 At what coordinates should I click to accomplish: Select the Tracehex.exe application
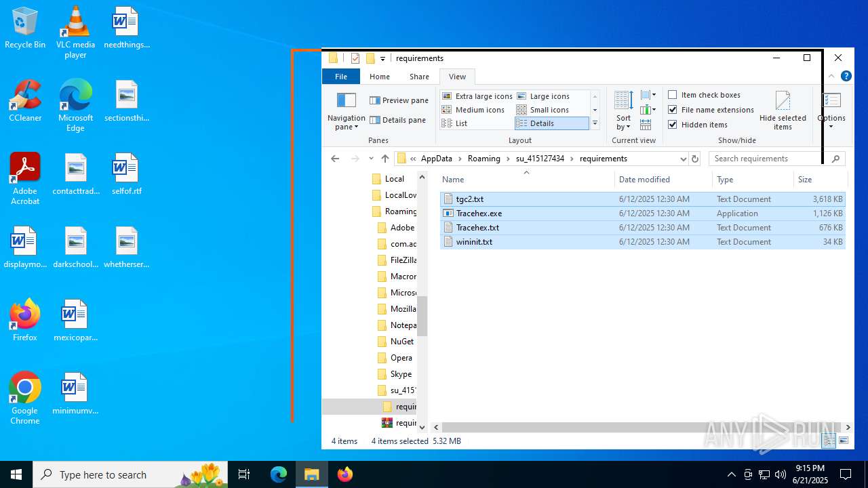pos(642,213)
